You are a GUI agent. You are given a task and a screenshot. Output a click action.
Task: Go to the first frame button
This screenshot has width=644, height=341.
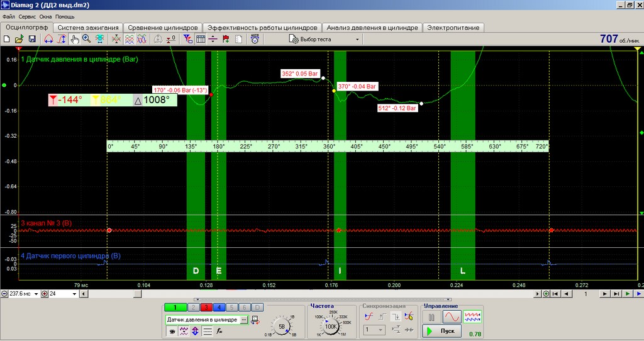coord(555,294)
